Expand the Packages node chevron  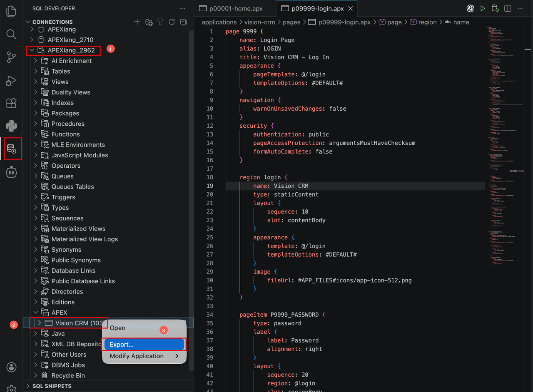tap(36, 113)
